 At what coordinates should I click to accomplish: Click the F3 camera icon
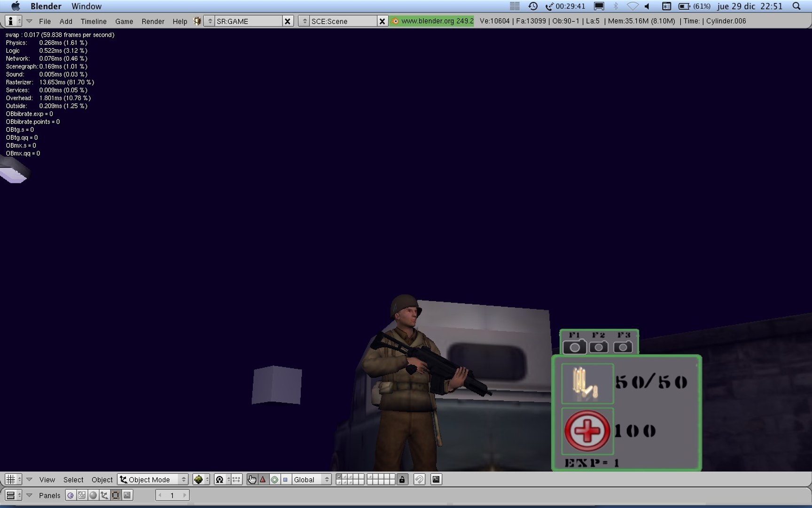pyautogui.click(x=623, y=347)
